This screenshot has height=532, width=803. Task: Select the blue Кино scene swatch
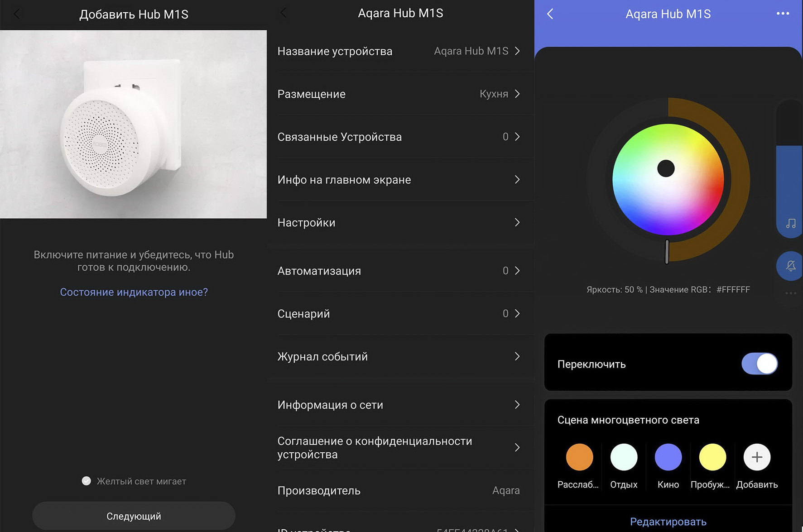click(668, 457)
